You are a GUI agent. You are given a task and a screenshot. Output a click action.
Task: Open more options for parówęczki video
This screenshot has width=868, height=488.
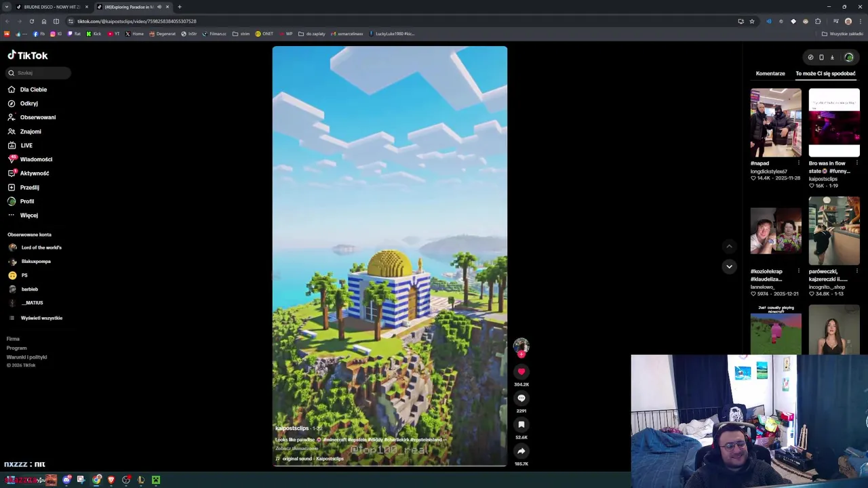click(x=856, y=272)
